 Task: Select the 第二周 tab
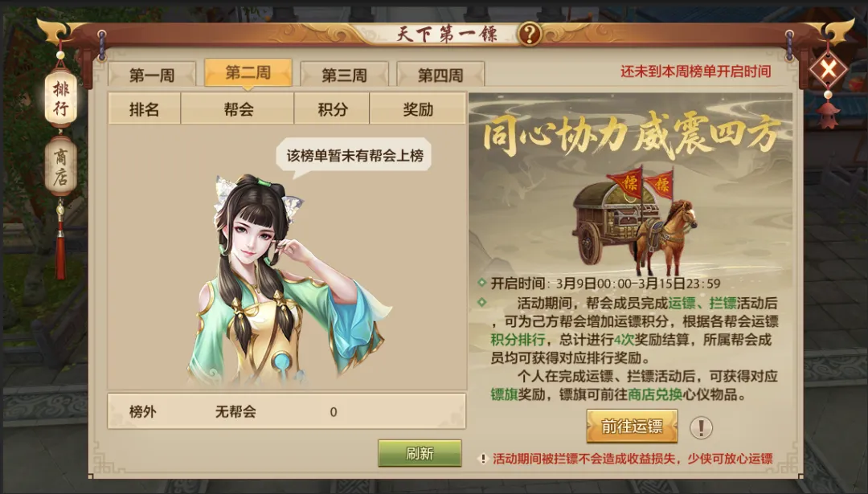[x=248, y=72]
